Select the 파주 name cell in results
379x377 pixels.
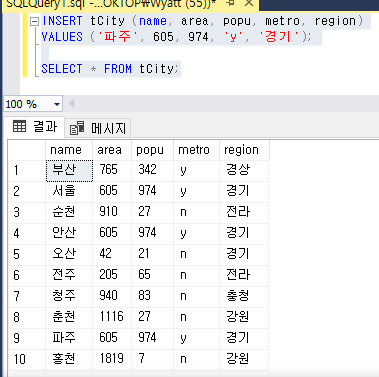(69, 338)
